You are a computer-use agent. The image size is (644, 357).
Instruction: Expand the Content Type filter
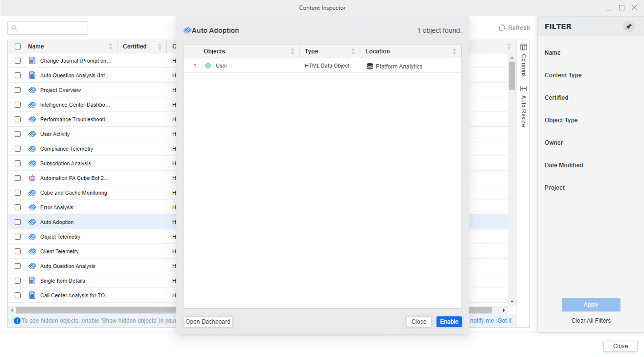point(563,75)
